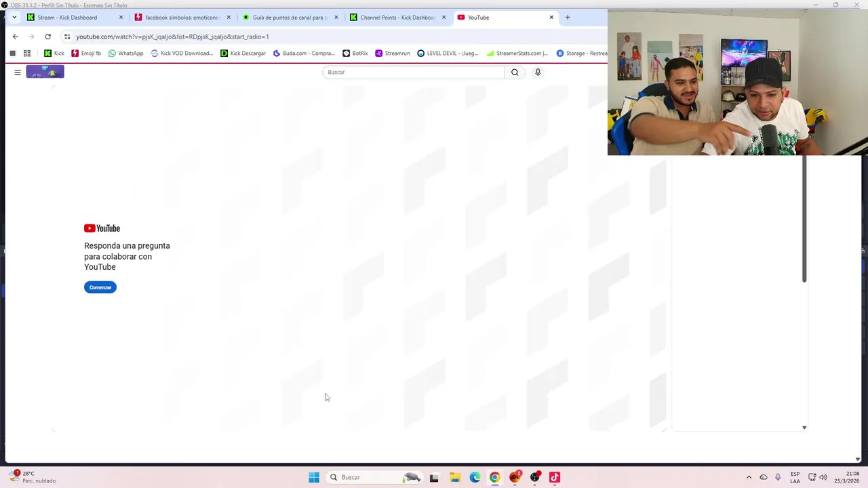Open the BotRix bookmark

click(x=355, y=53)
